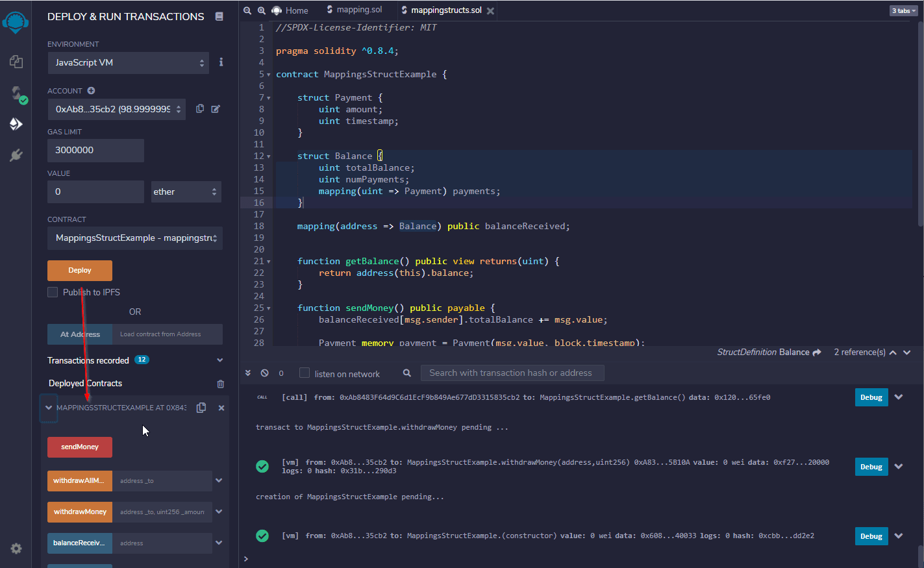
Task: Click the sendMoney function button
Action: [80, 447]
